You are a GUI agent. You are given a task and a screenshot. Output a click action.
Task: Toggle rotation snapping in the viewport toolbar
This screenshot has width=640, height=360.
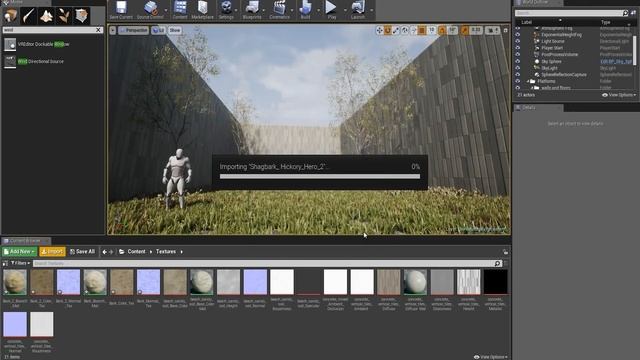[442, 30]
